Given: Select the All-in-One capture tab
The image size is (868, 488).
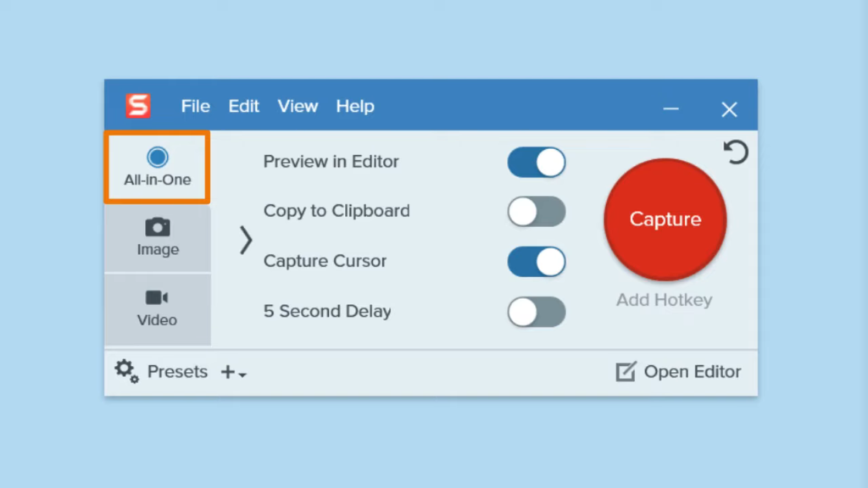Looking at the screenshot, I should pos(157,168).
